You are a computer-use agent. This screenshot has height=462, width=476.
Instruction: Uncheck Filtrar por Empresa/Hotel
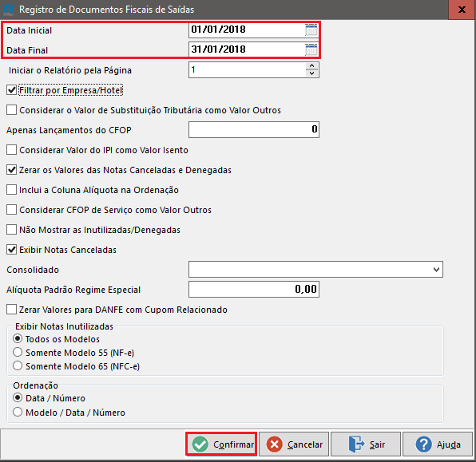(x=11, y=90)
